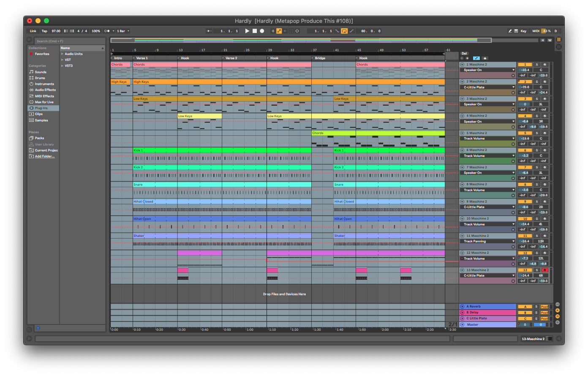588x376 pixels.
Task: Enable Draw Mode pencil icon
Action: tap(510, 31)
